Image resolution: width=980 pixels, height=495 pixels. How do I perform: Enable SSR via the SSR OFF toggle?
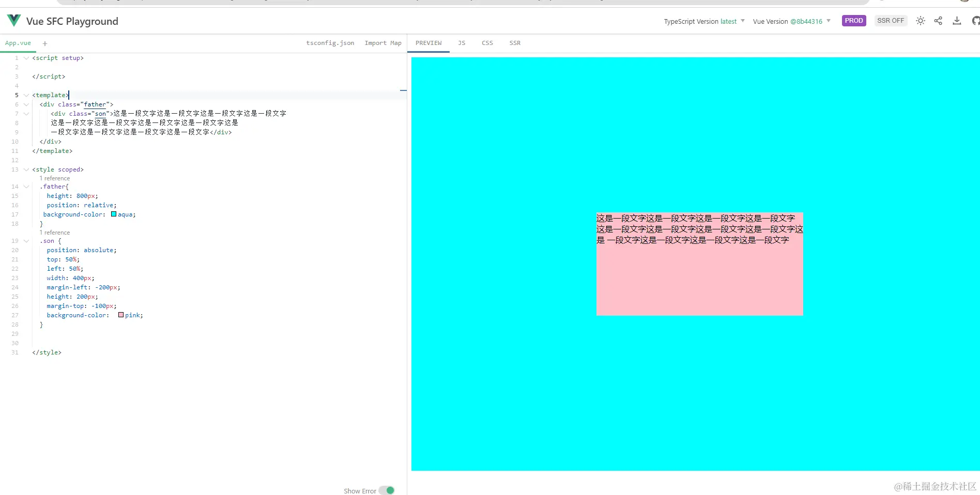click(x=891, y=20)
